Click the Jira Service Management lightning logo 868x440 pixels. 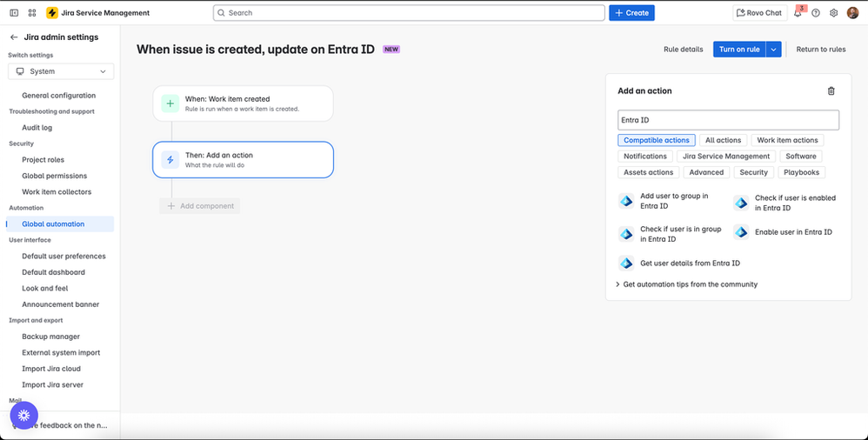(x=52, y=13)
